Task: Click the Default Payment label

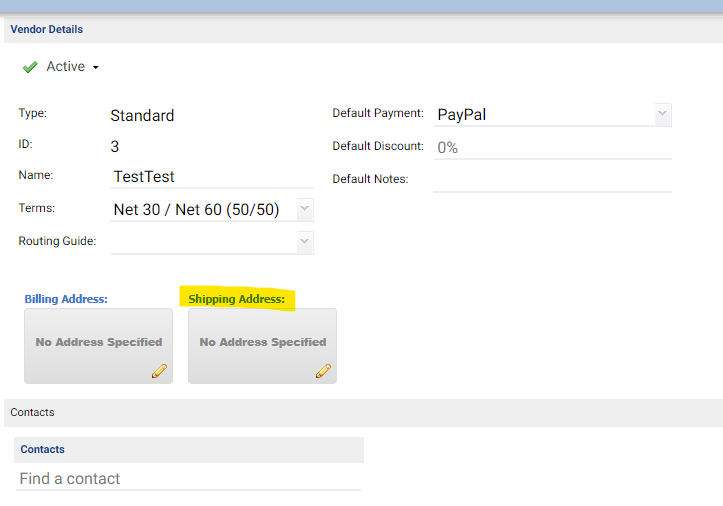Action: click(x=378, y=113)
